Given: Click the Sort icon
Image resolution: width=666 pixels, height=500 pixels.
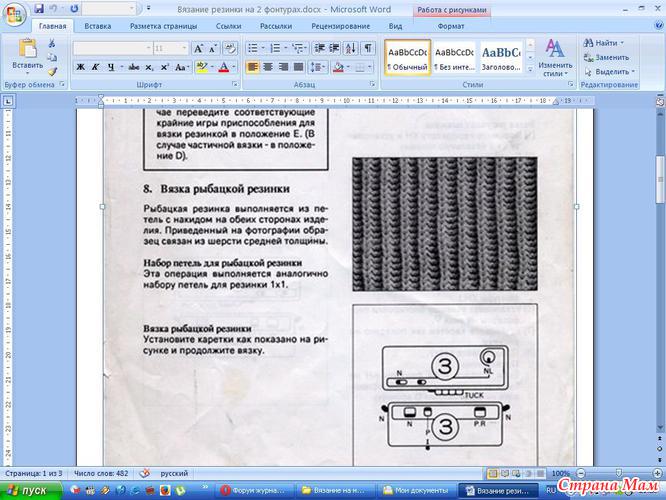Looking at the screenshot, I should coord(351,48).
